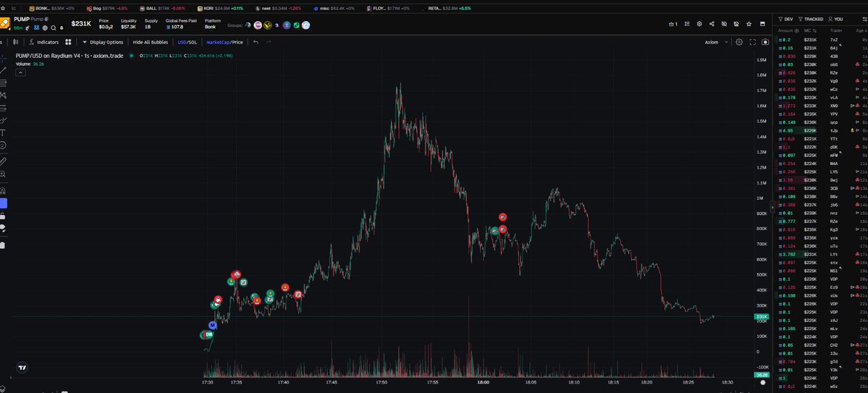The width and height of the screenshot is (868, 393).
Task: Click the favorites star in top bar
Action: 3,8
